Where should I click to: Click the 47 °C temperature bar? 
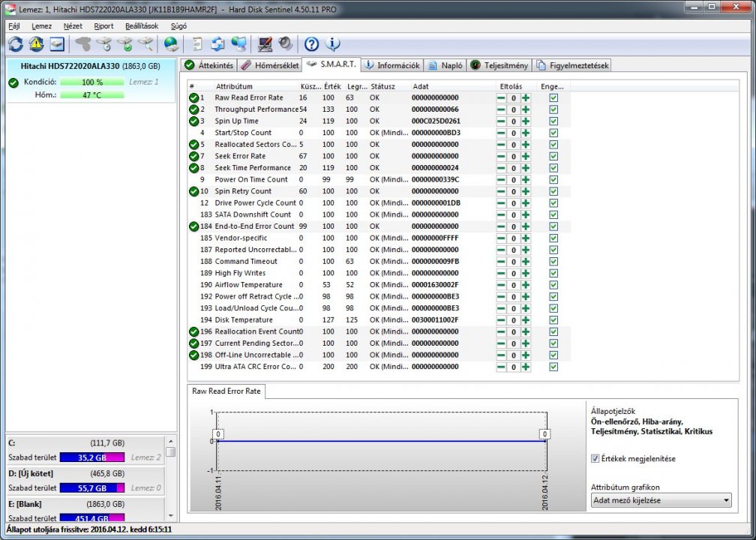92,95
